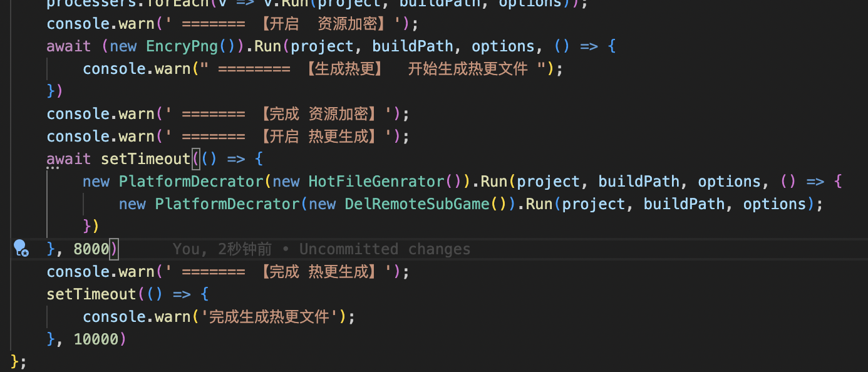Place cursor on the 8000 timeout value

tap(91, 249)
